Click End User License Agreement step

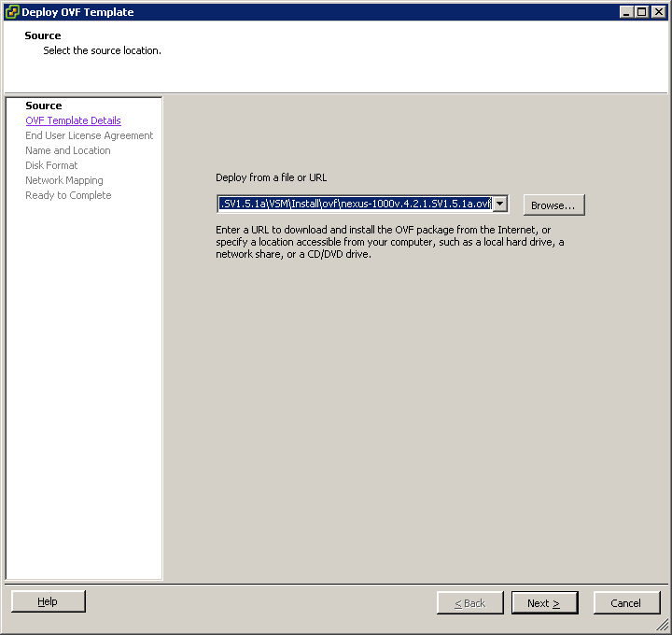90,135
